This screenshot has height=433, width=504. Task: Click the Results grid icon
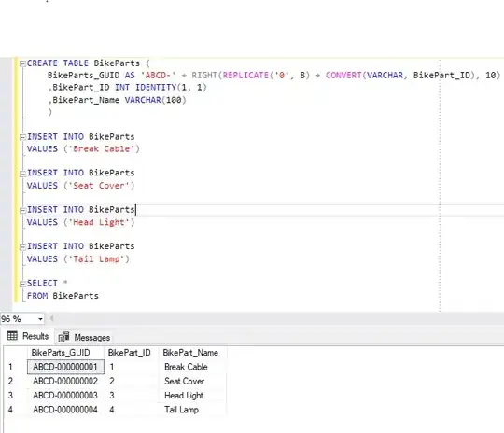(12, 336)
